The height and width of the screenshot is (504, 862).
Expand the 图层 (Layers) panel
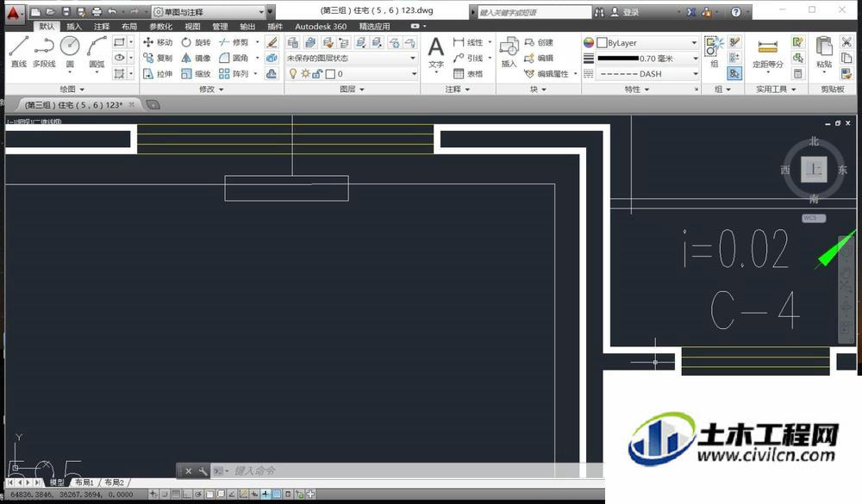pos(352,89)
